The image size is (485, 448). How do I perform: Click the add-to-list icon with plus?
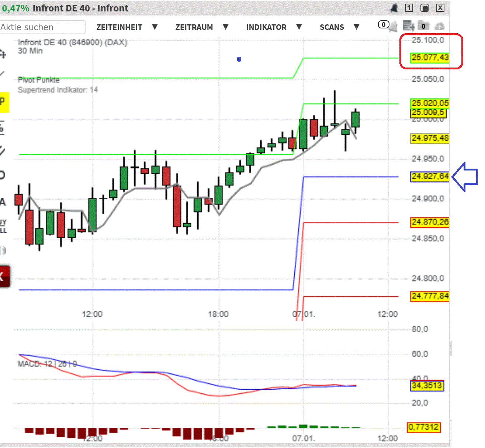[408, 26]
